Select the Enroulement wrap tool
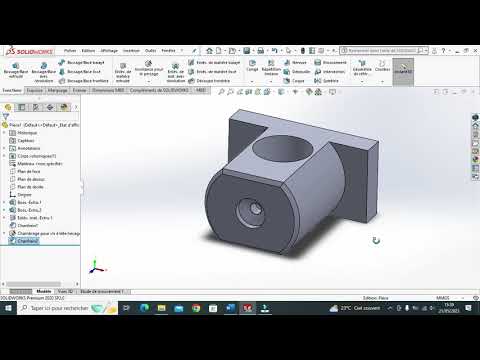Image resolution: width=480 pixels, height=360 pixels. point(331,62)
